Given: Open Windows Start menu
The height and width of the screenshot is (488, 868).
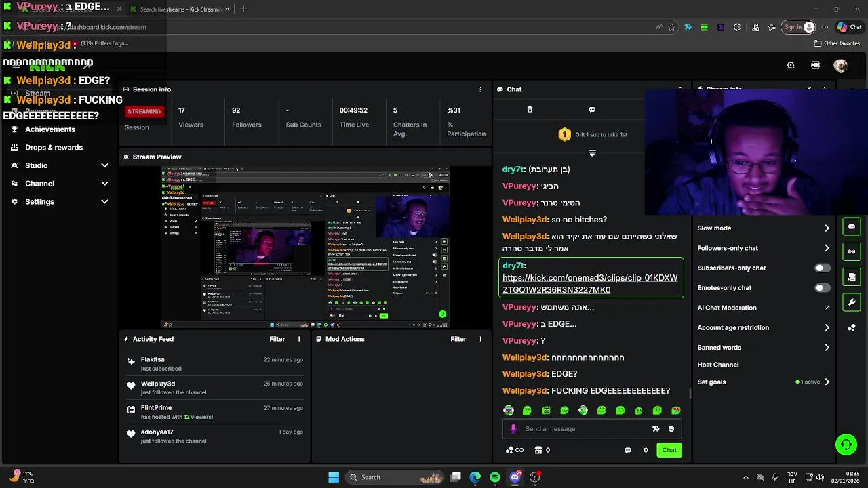Looking at the screenshot, I should click(334, 477).
